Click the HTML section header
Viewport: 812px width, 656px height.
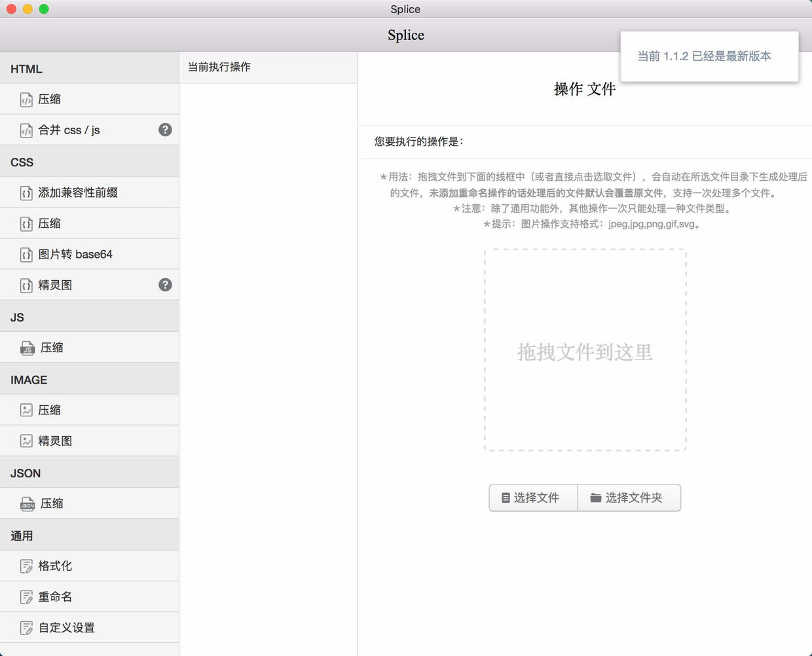89,69
